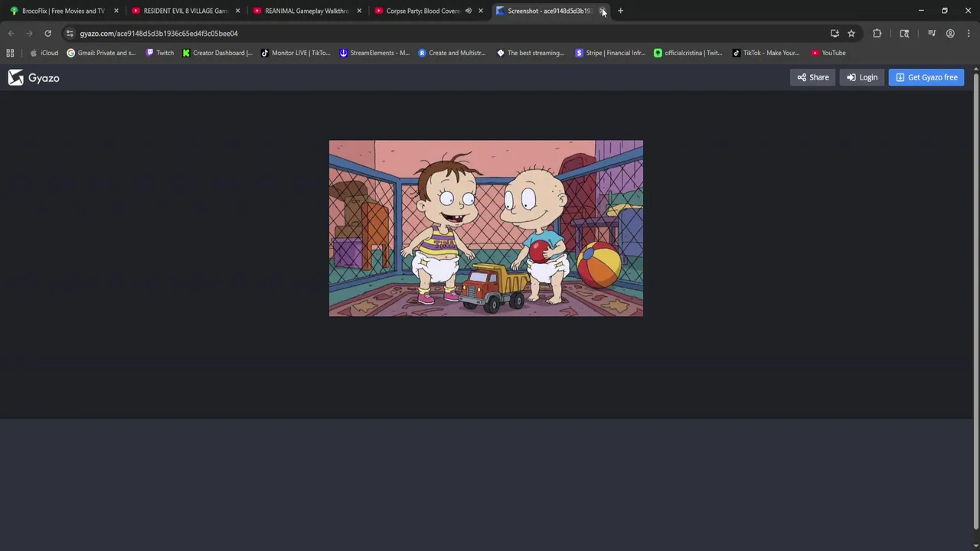The width and height of the screenshot is (980, 551).
Task: Bookmark this page with the star icon
Action: point(851,33)
